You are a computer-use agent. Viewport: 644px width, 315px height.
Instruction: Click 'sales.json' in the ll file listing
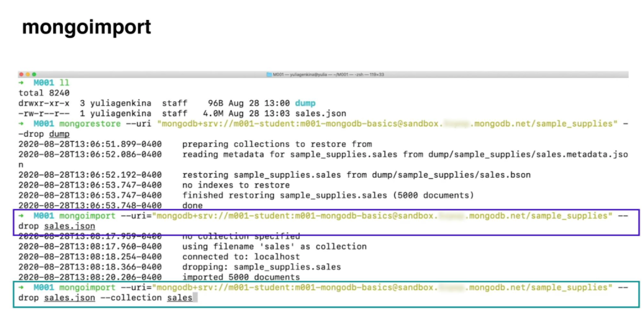point(321,113)
